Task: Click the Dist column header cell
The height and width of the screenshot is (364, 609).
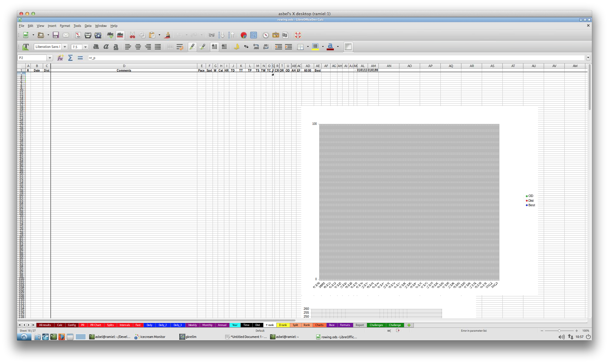Action: 47,70
